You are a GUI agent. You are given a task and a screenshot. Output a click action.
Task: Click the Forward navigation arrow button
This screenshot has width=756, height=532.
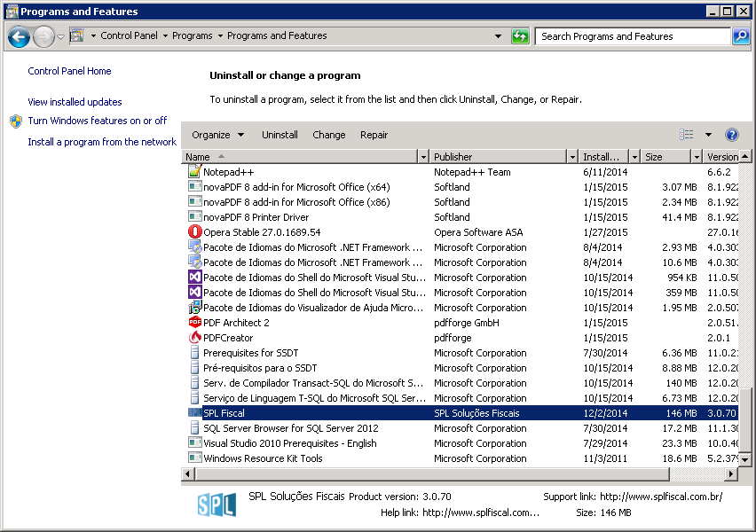coord(43,36)
